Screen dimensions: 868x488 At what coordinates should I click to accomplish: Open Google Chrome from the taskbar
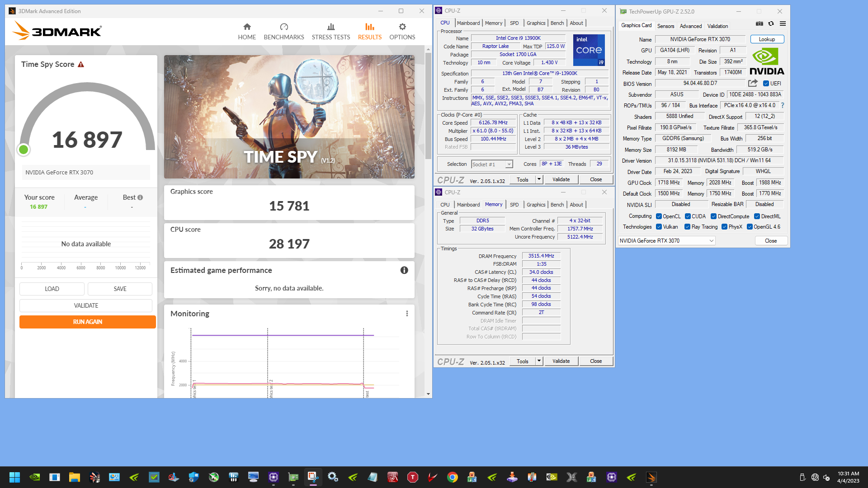453,477
